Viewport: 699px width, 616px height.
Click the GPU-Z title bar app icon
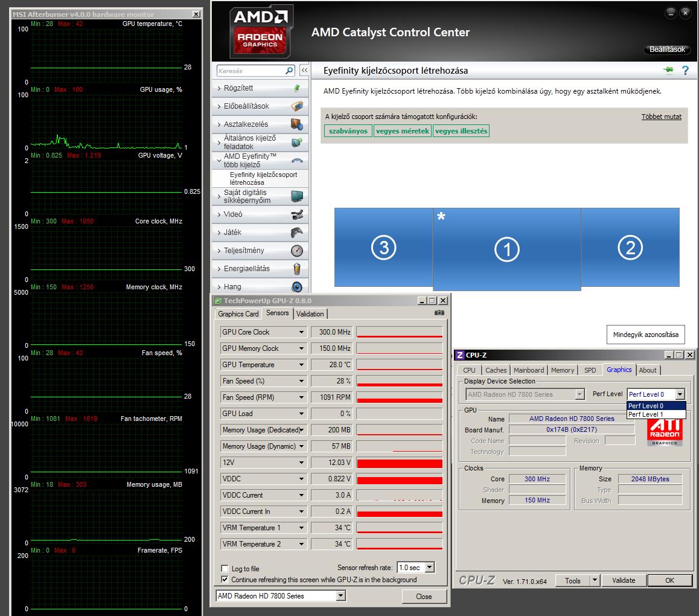pyautogui.click(x=219, y=301)
